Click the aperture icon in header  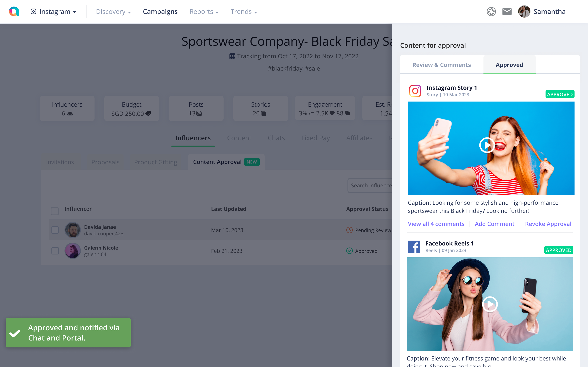(x=491, y=11)
